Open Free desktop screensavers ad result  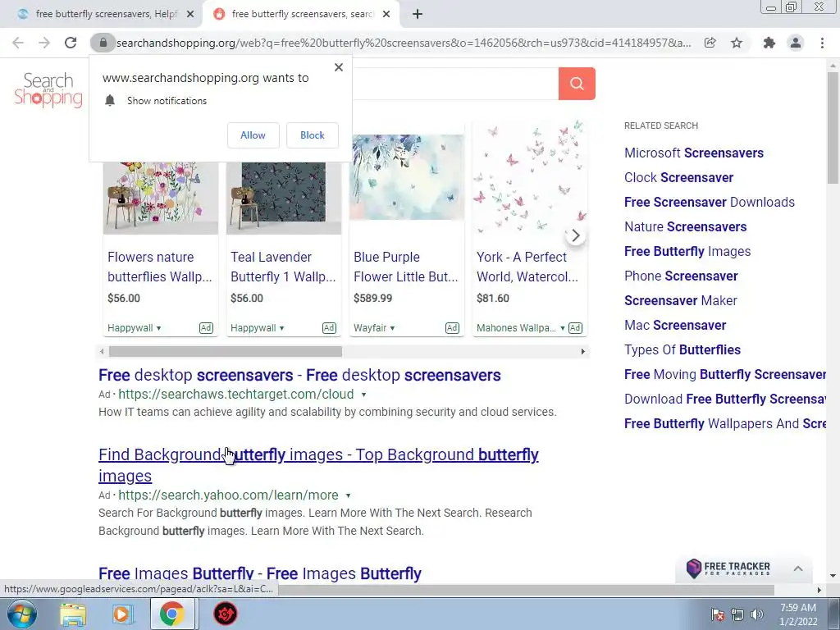pyautogui.click(x=299, y=376)
